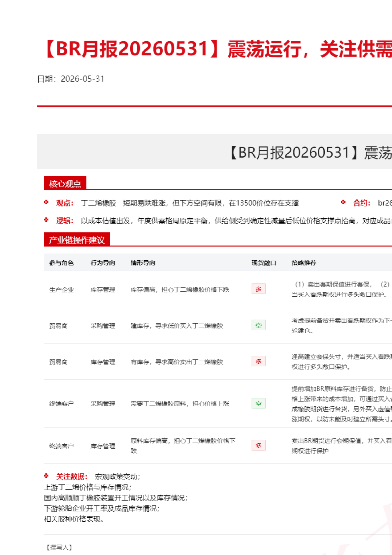The width and height of the screenshot is (392, 555).
Task: Click the 多 badge in 生产企业 row
Action: [x=258, y=289]
